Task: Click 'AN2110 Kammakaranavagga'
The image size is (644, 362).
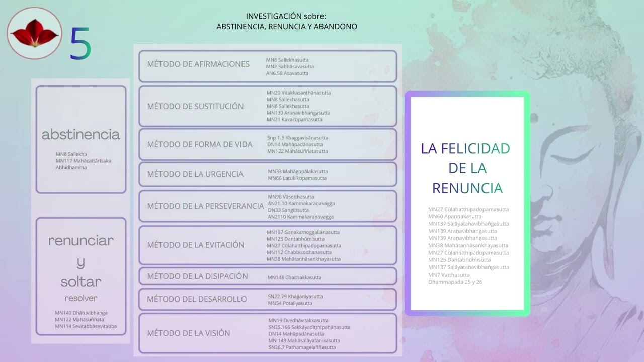Action: [x=300, y=217]
